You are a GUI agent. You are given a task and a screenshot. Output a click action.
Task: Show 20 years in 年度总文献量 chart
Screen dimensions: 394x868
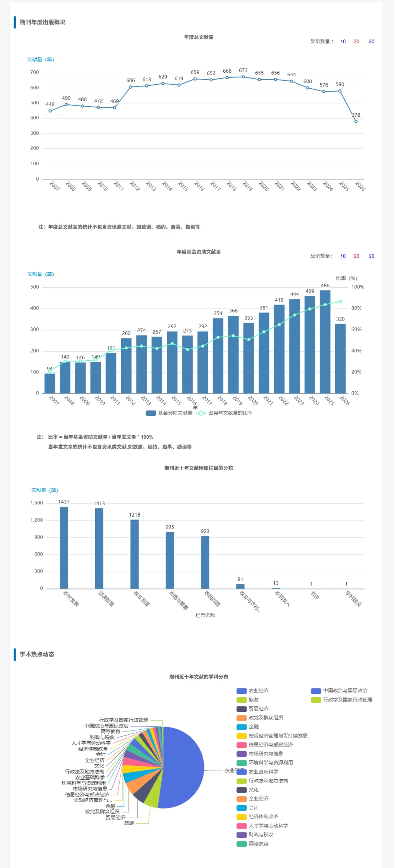[356, 42]
